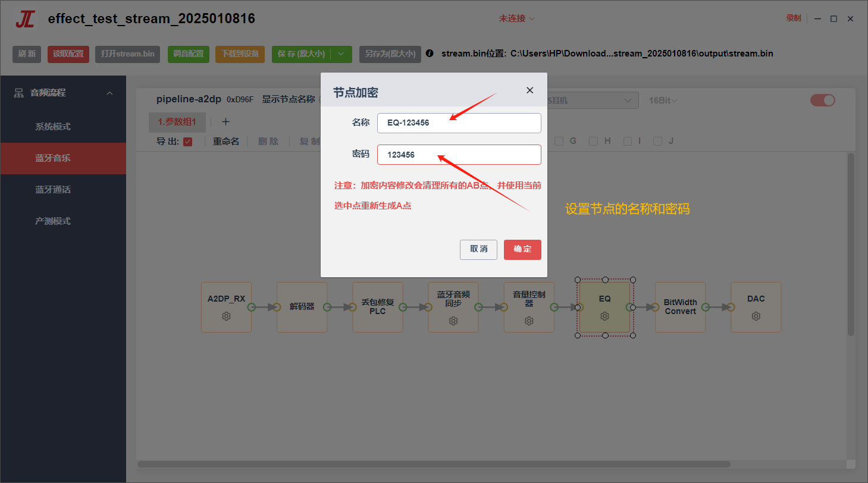
Task: Select the BitWidth Convert node
Action: 681,307
